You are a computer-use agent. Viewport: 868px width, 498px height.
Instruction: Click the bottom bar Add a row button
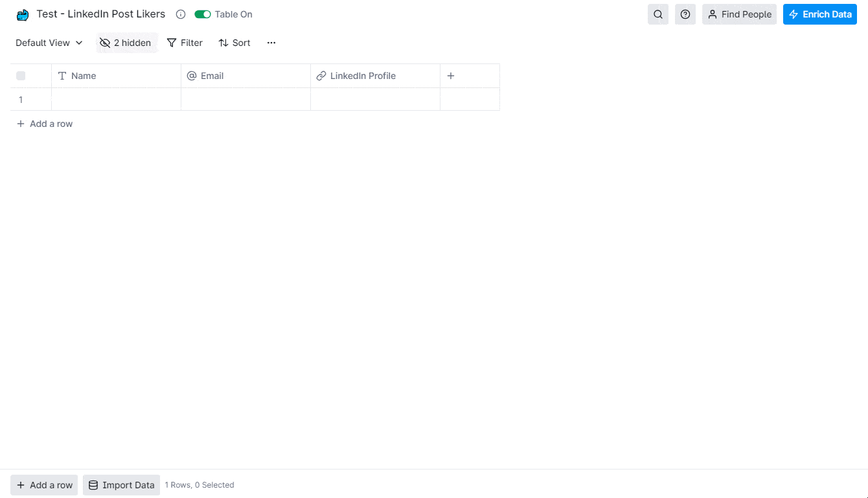click(x=44, y=485)
